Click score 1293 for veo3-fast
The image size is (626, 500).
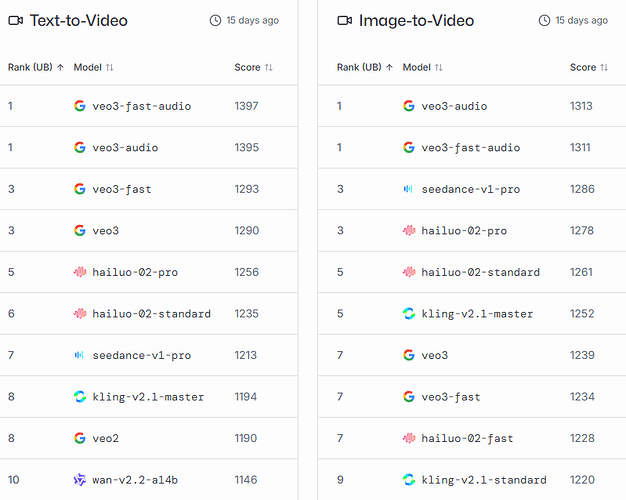click(247, 189)
